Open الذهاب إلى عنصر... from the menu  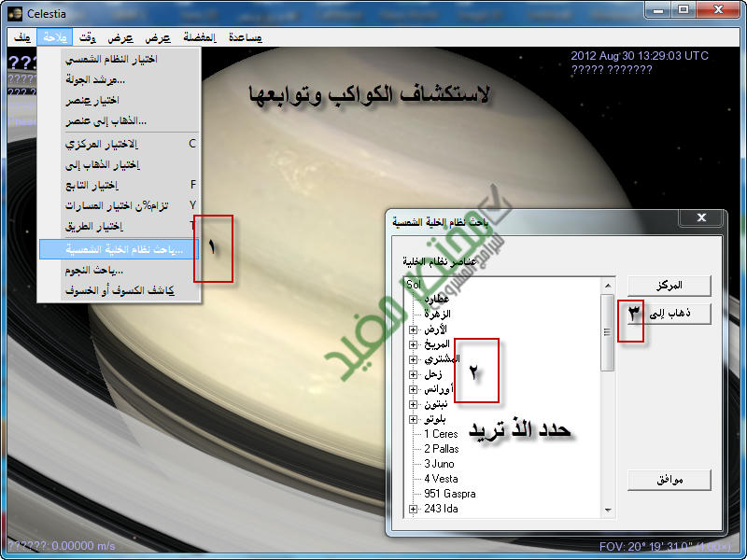click(x=119, y=121)
